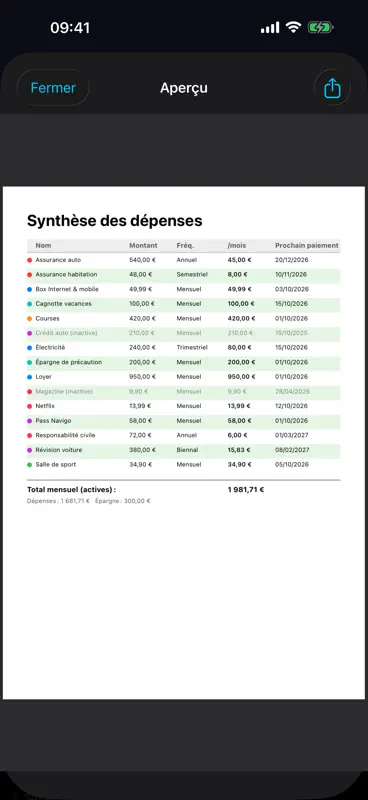Select the 'Assurance auto' row name
The height and width of the screenshot is (800, 368).
pos(58,260)
